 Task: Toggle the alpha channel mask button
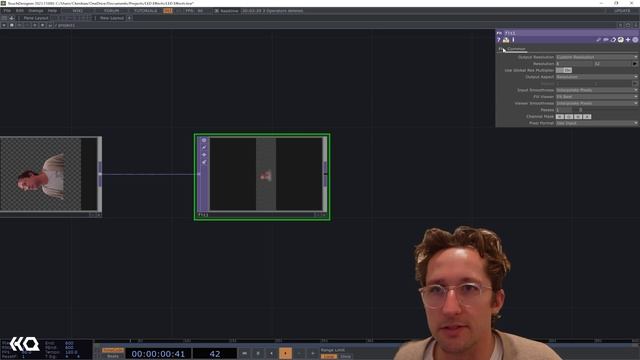point(587,117)
